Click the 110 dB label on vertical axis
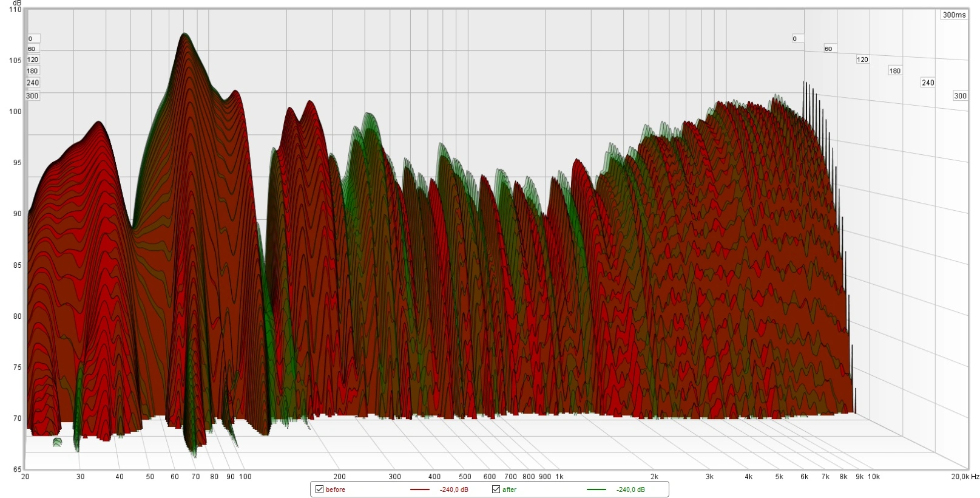Viewport: 980px width, 498px height. (x=15, y=10)
